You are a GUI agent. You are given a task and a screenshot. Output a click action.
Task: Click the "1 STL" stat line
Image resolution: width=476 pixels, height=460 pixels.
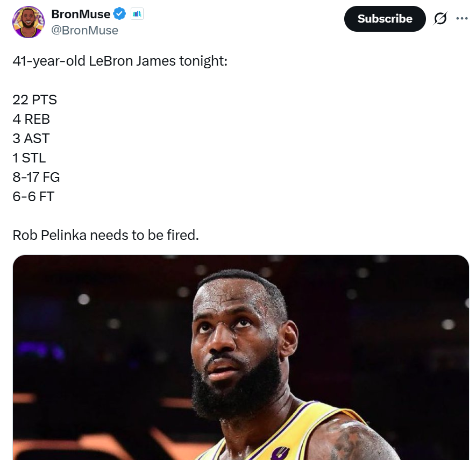click(x=29, y=158)
